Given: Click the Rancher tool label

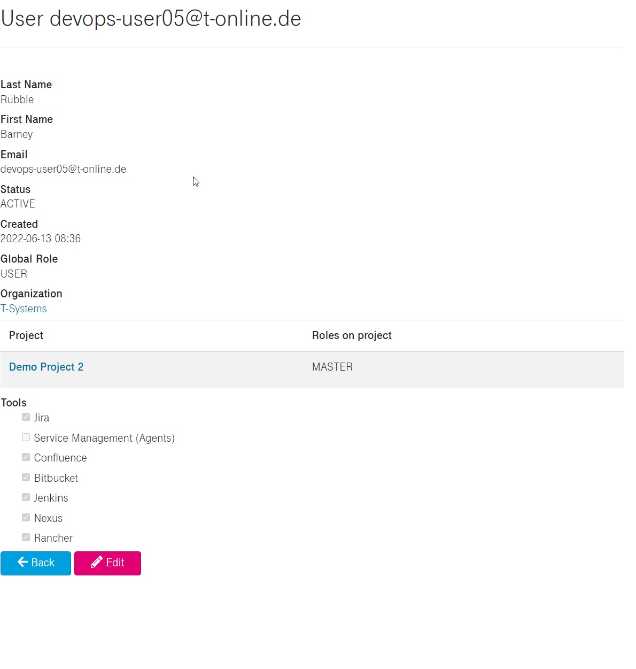Looking at the screenshot, I should click(x=53, y=538).
